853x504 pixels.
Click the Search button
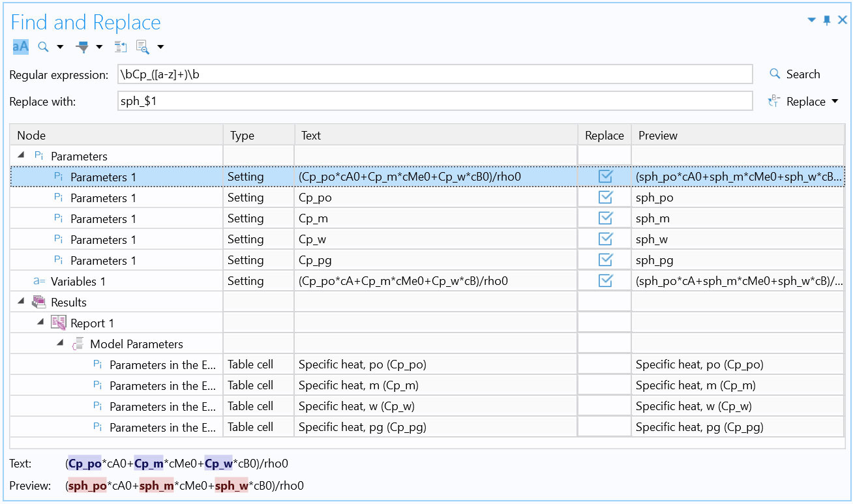(795, 74)
